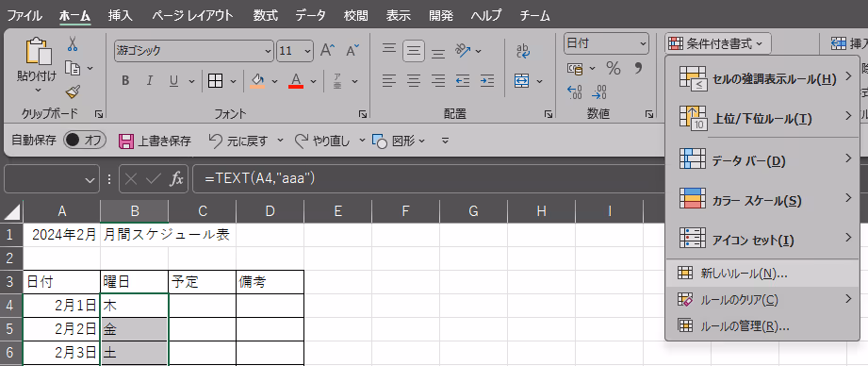This screenshot has height=366, width=868.
Task: Open the ファイル tab
Action: (25, 15)
